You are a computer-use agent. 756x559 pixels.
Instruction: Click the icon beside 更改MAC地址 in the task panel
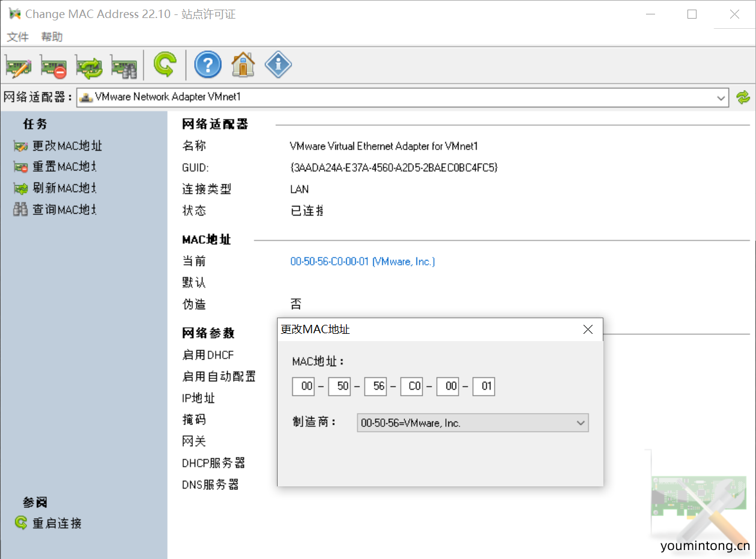point(20,146)
